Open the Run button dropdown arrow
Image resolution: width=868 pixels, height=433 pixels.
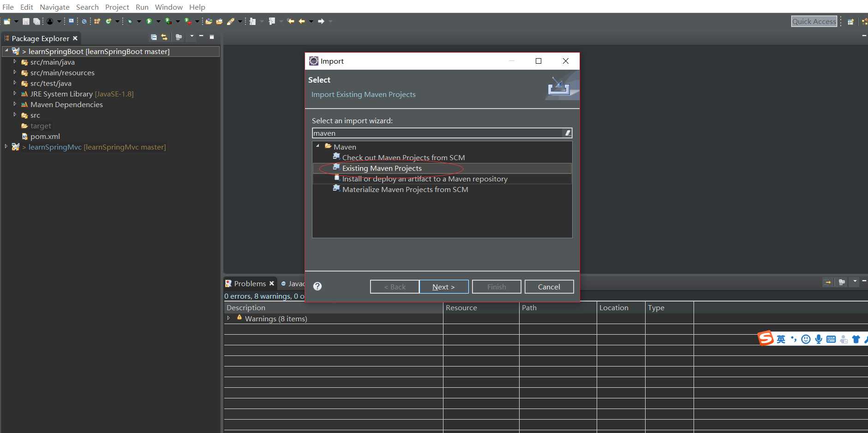[x=158, y=21]
